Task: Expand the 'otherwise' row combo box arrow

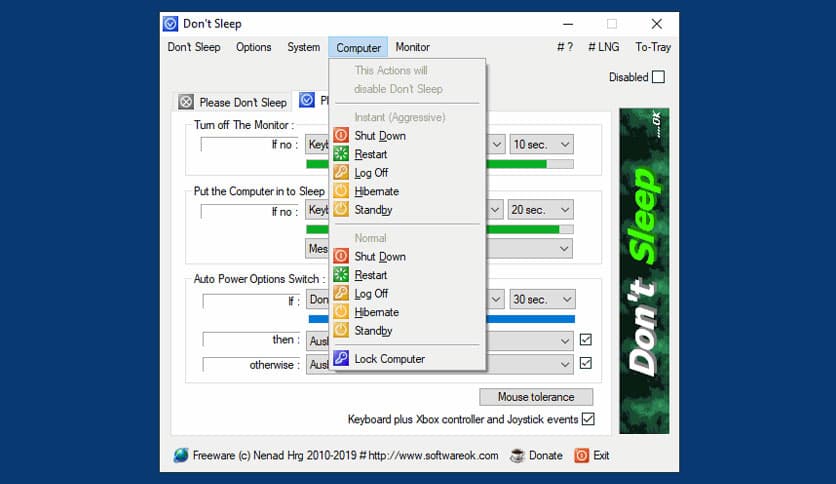Action: click(565, 365)
